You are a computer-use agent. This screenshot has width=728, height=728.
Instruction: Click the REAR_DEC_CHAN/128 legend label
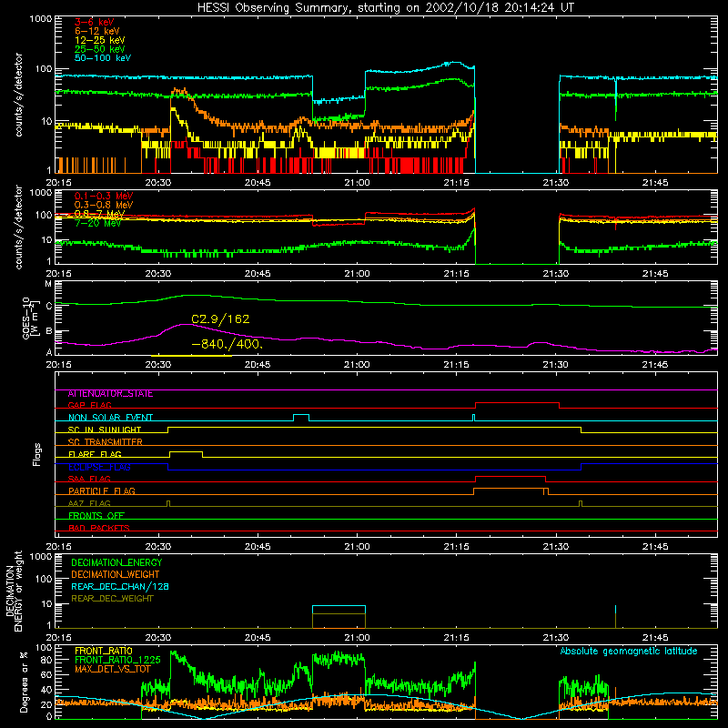pos(120,587)
